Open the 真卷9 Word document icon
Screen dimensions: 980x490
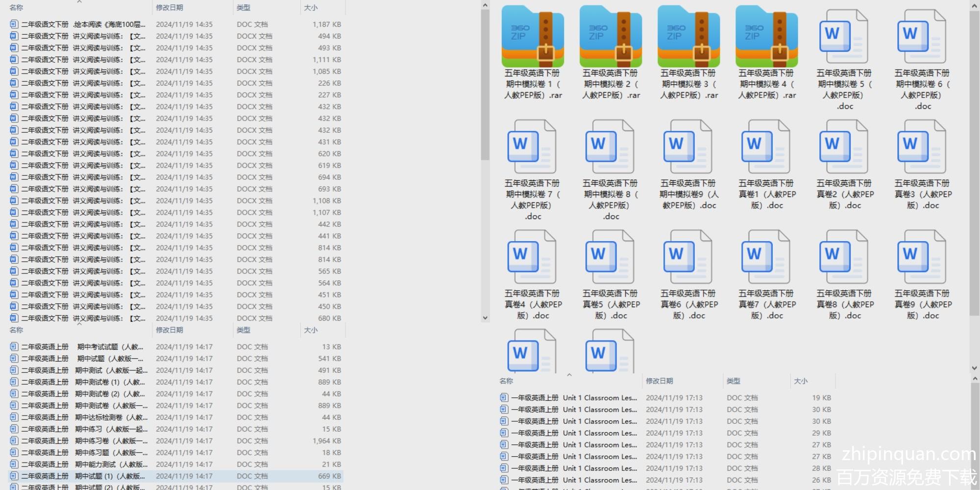pyautogui.click(x=922, y=257)
